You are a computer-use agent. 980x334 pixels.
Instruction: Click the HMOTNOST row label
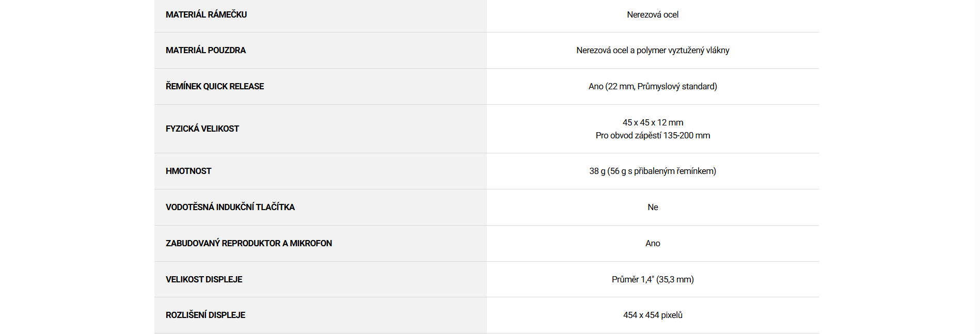(188, 171)
